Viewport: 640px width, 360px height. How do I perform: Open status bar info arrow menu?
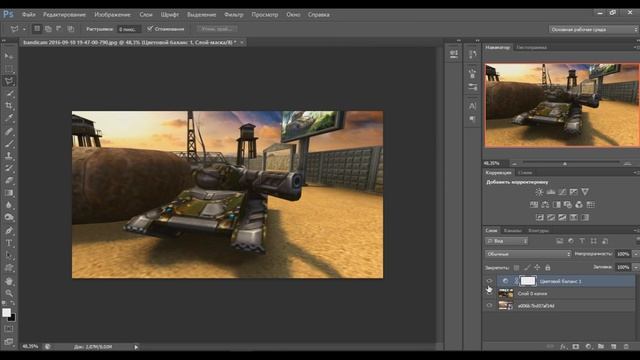coord(136,347)
